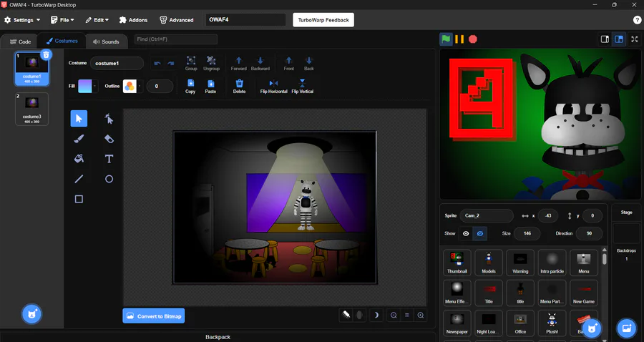Open the help question mark icon
Image resolution: width=644 pixels, height=342 pixels.
(x=637, y=20)
